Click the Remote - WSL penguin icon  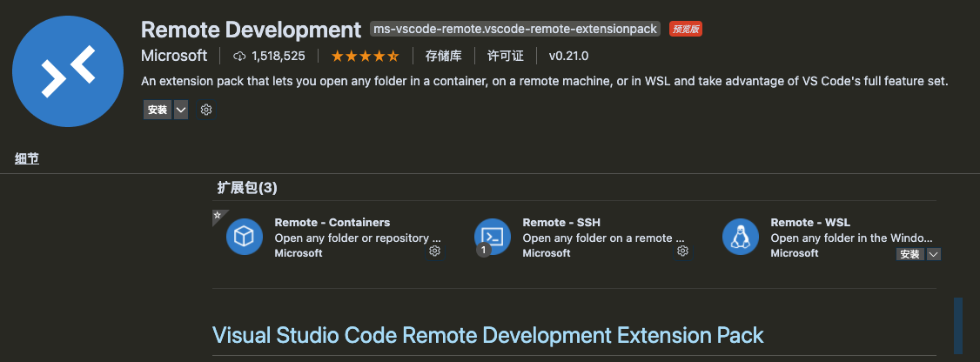click(741, 237)
